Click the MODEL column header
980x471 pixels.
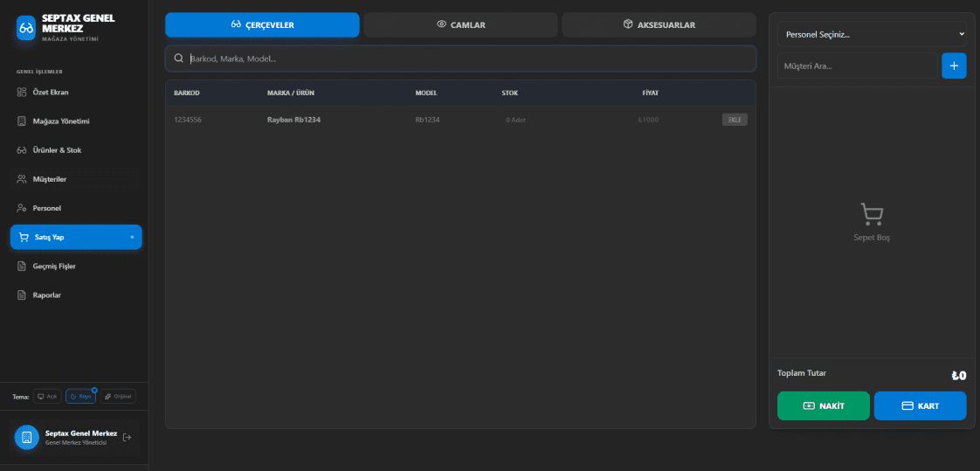pos(426,94)
